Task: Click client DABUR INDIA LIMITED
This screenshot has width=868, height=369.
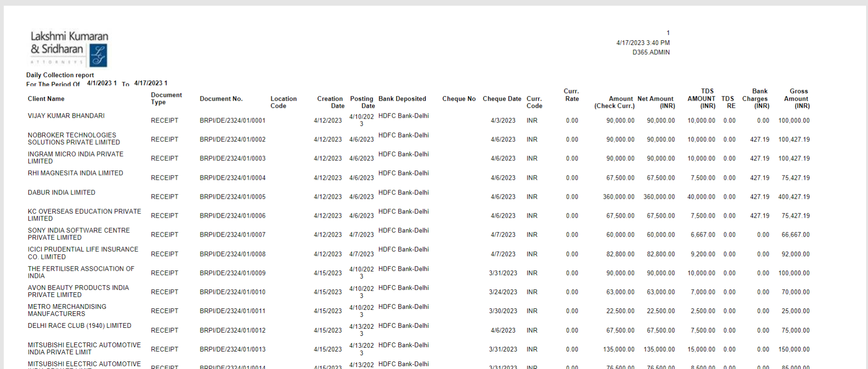Action: tap(61, 193)
